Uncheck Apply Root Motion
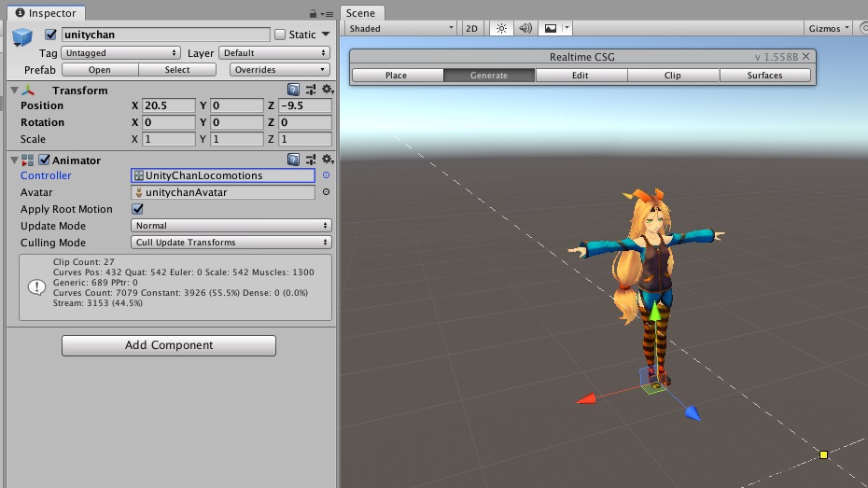Viewport: 868px width, 488px height. click(x=137, y=209)
